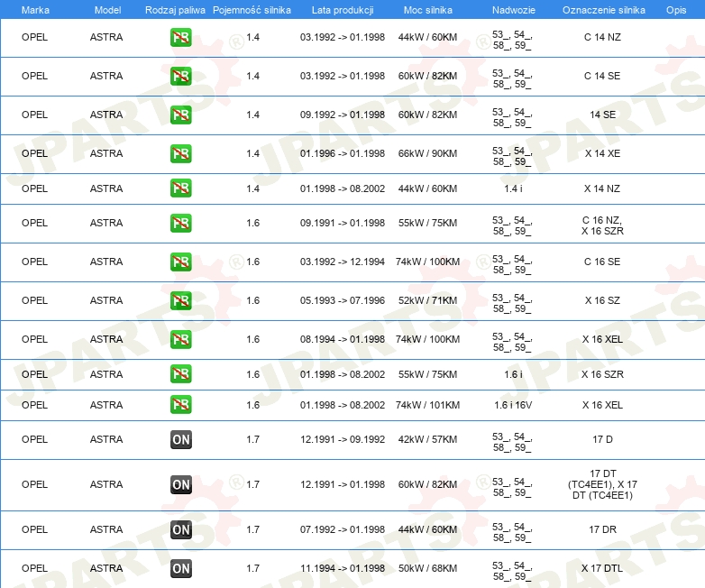Image resolution: width=705 pixels, height=588 pixels.
Task: Click engine code X 14 NZ
Action: 602,188
